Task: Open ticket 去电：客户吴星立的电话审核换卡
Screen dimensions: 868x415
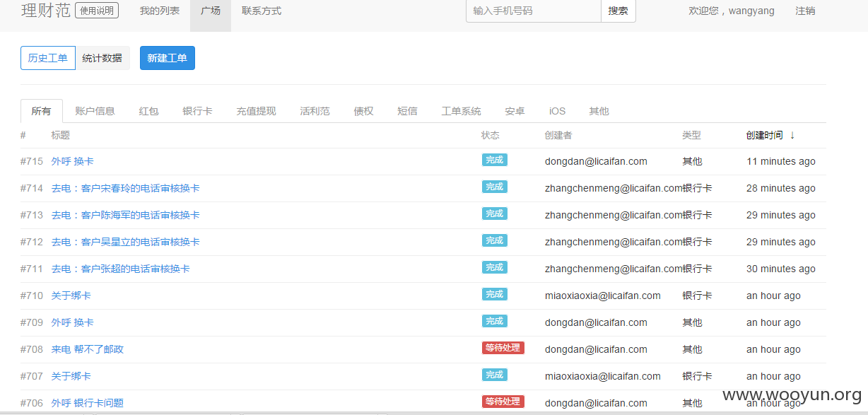Action: coord(125,242)
